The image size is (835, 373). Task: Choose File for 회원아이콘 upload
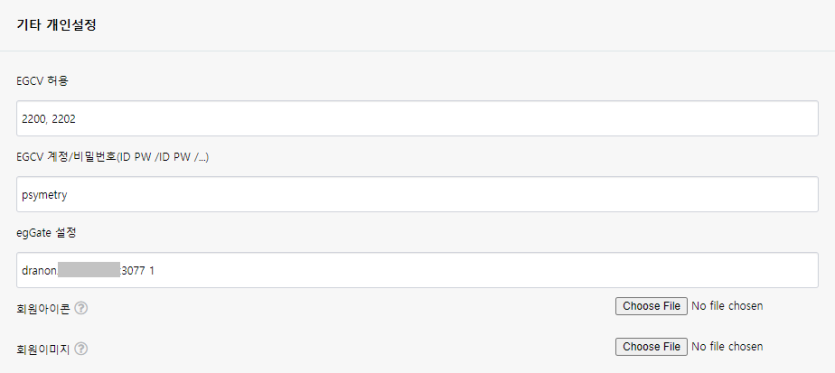(651, 306)
